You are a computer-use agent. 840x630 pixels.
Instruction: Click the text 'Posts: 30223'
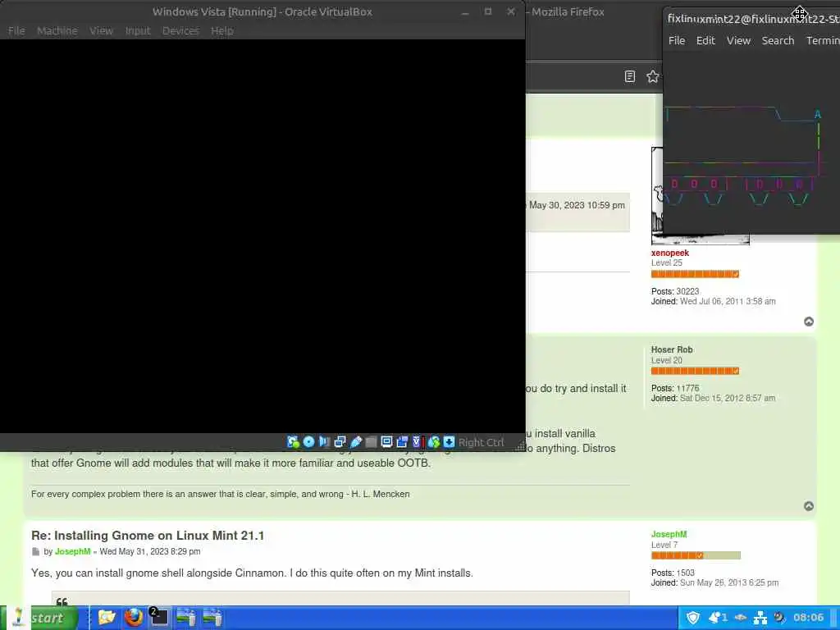pos(675,291)
